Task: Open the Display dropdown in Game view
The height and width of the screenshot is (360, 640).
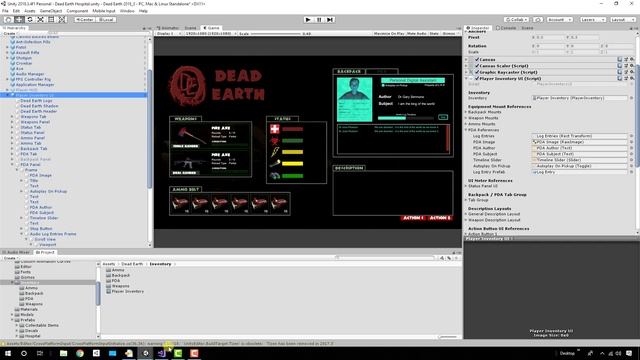Action: pos(168,33)
